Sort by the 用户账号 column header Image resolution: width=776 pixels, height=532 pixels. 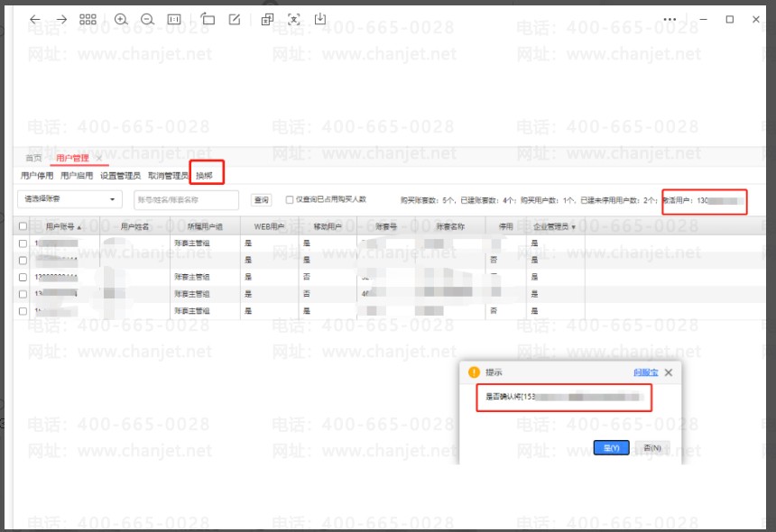63,227
